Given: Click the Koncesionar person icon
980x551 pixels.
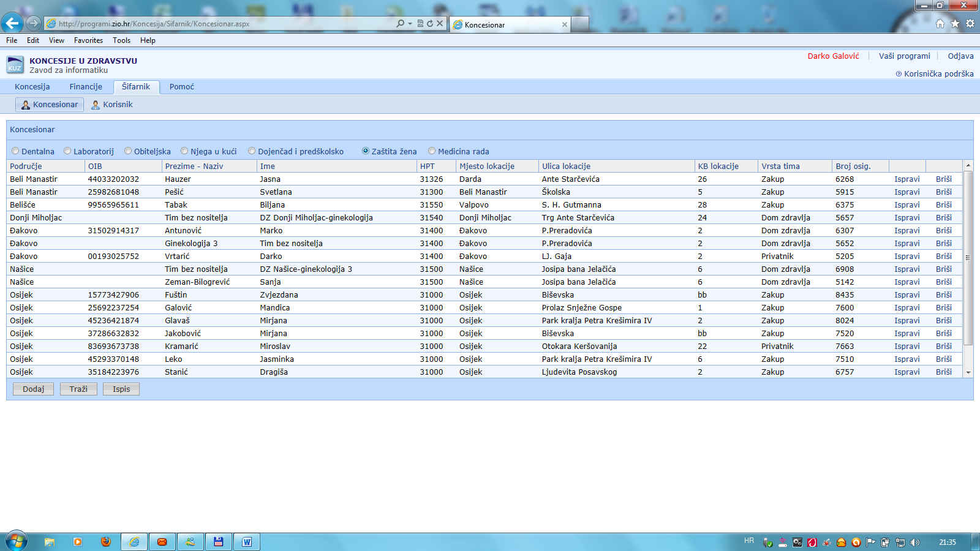Looking at the screenshot, I should [x=26, y=105].
